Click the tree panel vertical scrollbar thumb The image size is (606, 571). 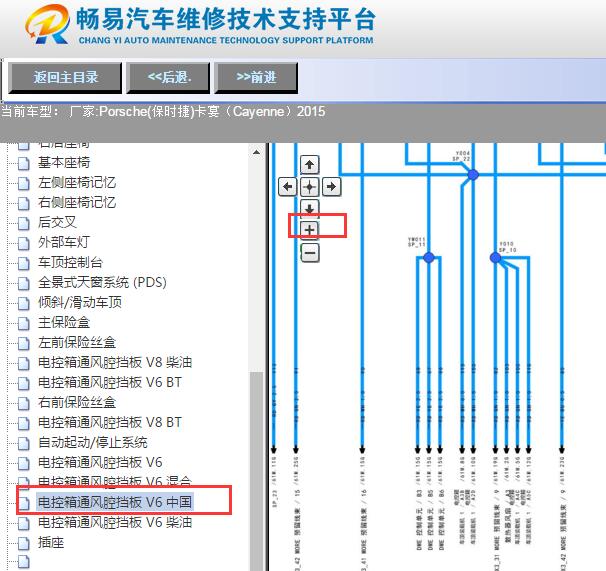(x=256, y=471)
